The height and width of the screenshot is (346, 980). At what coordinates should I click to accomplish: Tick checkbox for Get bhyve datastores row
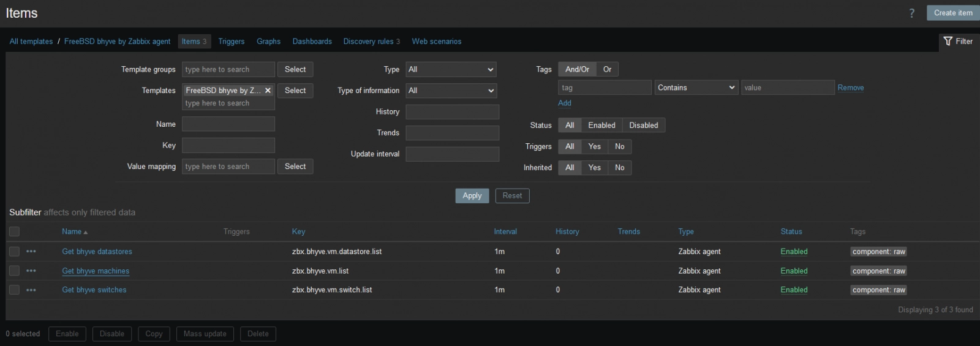(15, 251)
